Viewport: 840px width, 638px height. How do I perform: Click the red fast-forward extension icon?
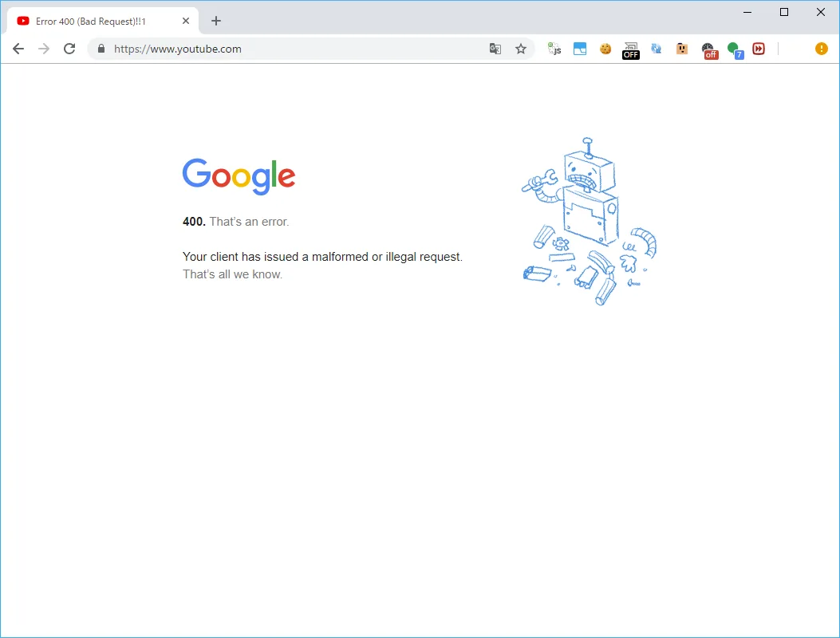coord(759,49)
